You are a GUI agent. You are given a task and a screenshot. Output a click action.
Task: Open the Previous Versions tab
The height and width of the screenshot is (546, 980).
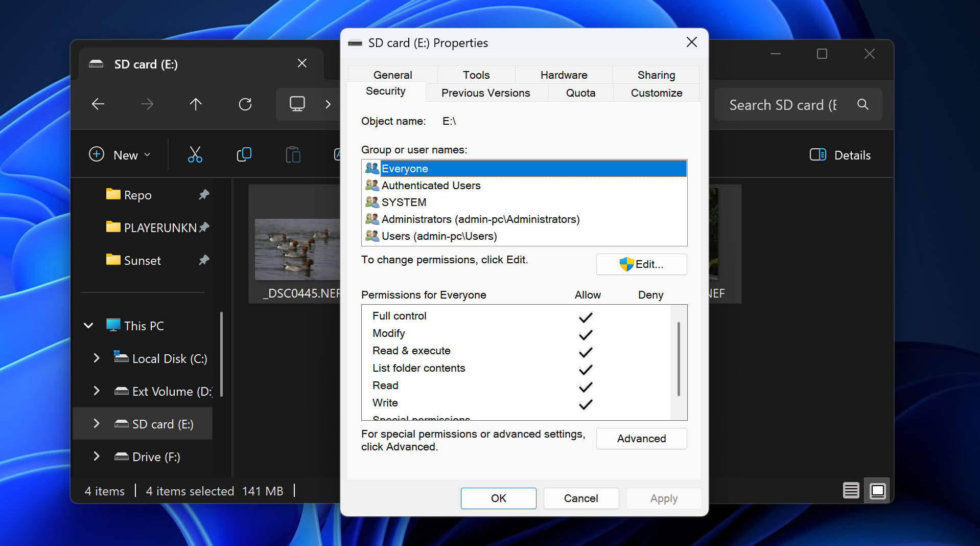point(485,93)
